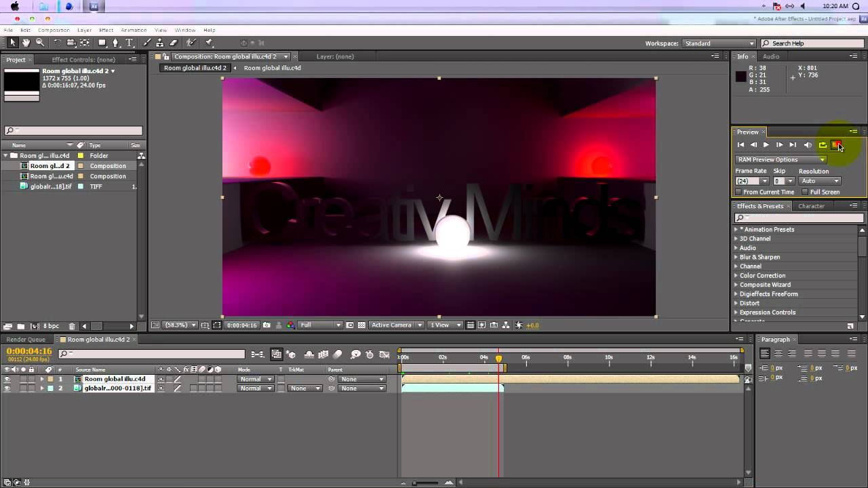
Task: Click the trash icon in the Project panel
Action: click(x=72, y=326)
